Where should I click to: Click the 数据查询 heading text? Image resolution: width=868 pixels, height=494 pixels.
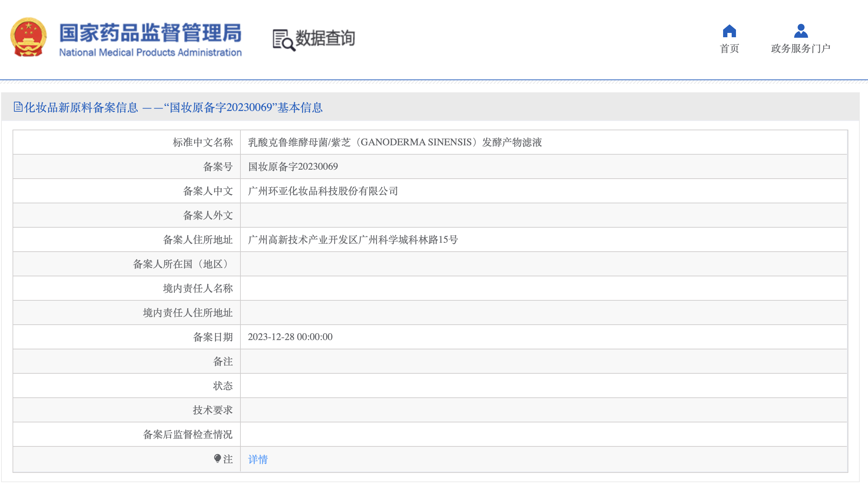pyautogui.click(x=325, y=38)
